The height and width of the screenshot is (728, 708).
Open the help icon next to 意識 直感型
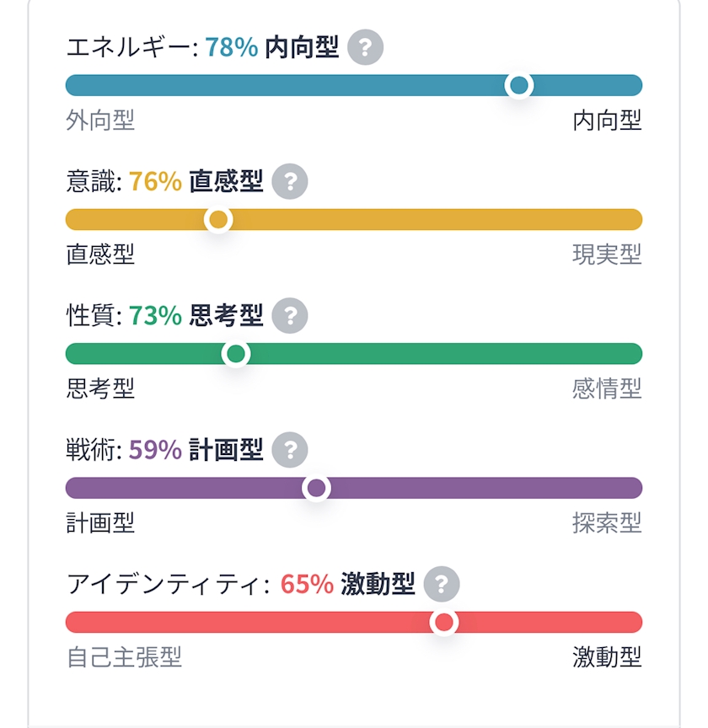pos(290,181)
